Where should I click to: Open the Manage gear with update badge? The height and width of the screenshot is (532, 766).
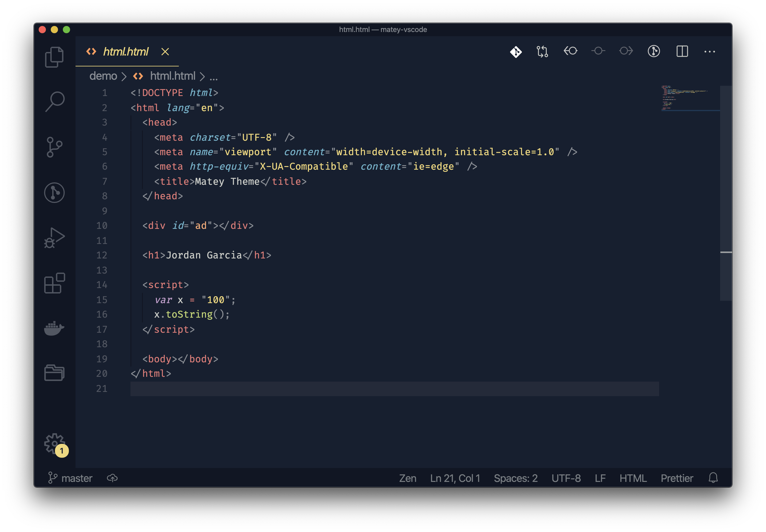point(55,444)
